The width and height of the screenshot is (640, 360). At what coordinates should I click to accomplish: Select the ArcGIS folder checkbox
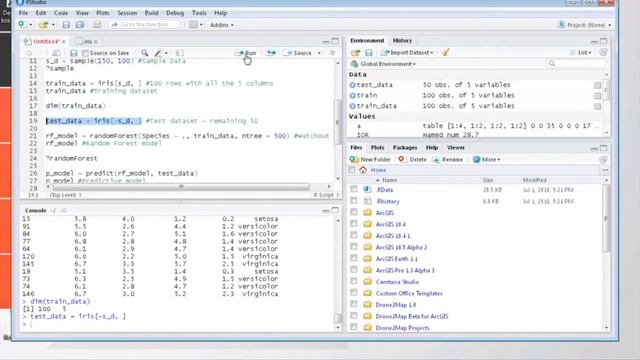[x=353, y=212]
